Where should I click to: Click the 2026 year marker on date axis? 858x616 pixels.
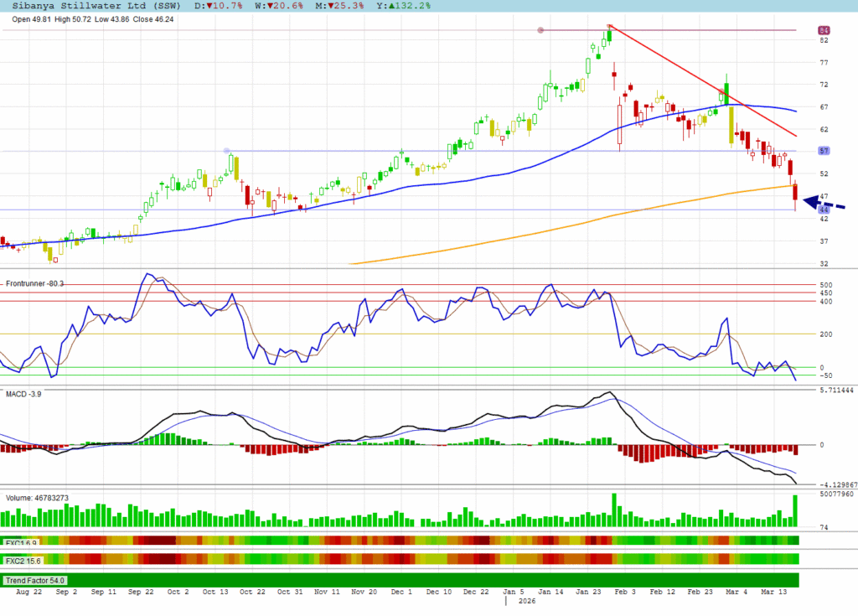pos(526,601)
